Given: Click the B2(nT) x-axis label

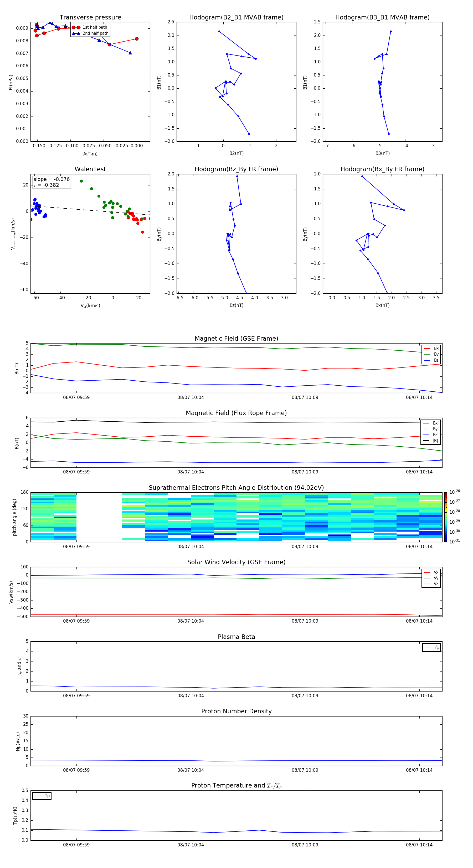Looking at the screenshot, I should click(x=236, y=153).
